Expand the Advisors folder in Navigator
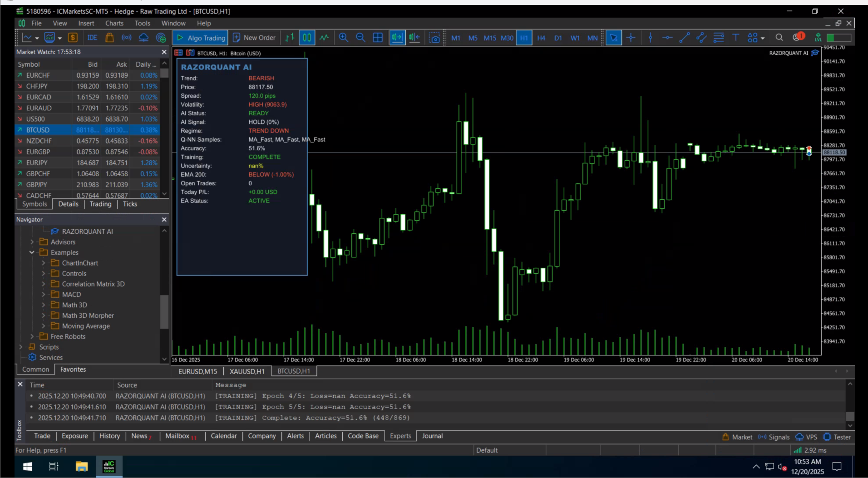Viewport: 868px width, 478px height. tap(32, 242)
